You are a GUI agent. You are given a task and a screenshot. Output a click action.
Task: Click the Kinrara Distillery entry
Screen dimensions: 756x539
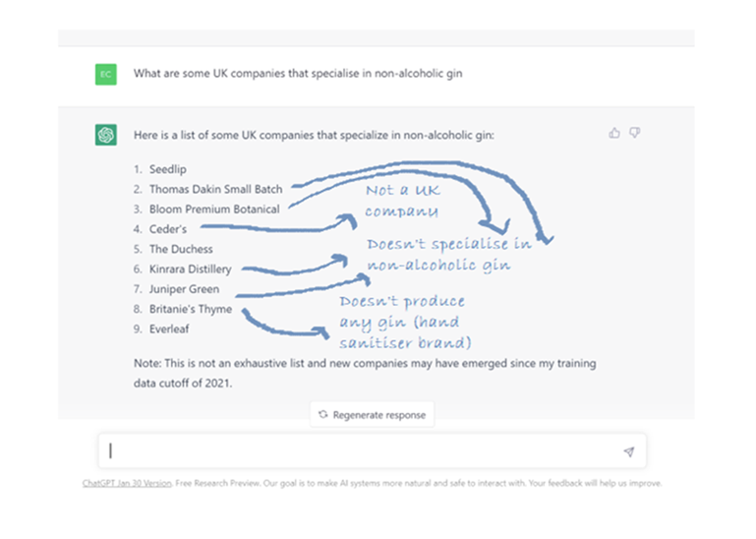190,269
